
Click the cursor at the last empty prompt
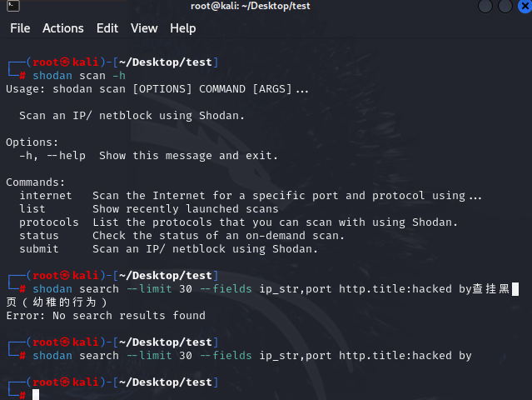point(36,394)
